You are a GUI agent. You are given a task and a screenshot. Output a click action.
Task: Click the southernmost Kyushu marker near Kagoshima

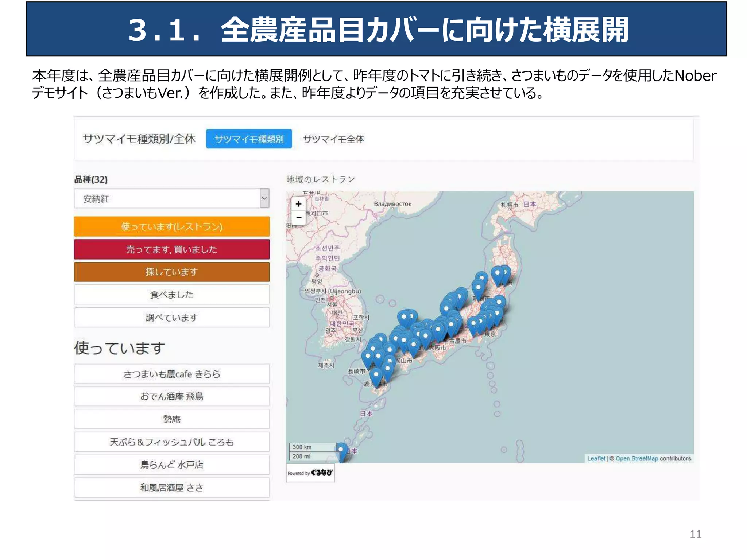click(x=376, y=376)
